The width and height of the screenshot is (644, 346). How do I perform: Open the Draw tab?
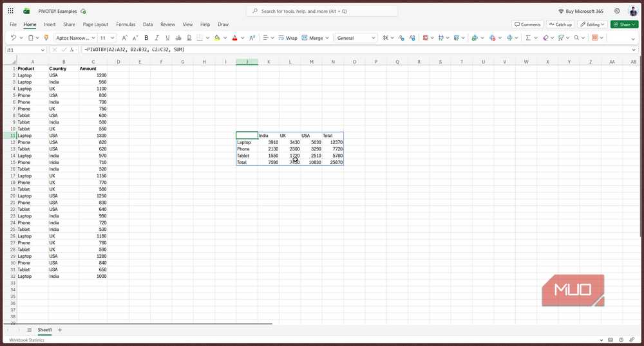pyautogui.click(x=223, y=24)
